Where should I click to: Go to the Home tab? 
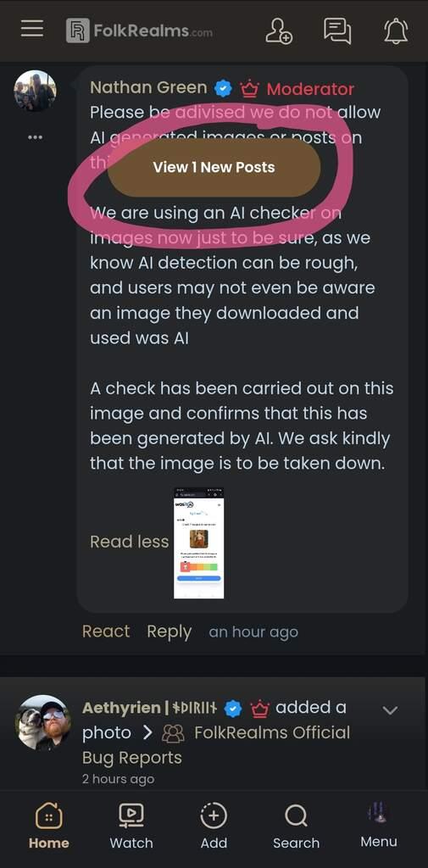tap(48, 826)
